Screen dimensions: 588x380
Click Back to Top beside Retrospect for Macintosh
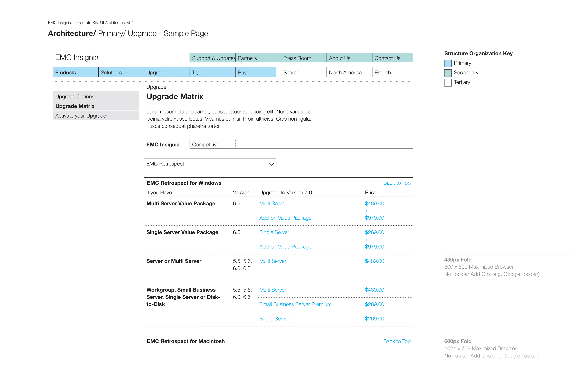(397, 341)
